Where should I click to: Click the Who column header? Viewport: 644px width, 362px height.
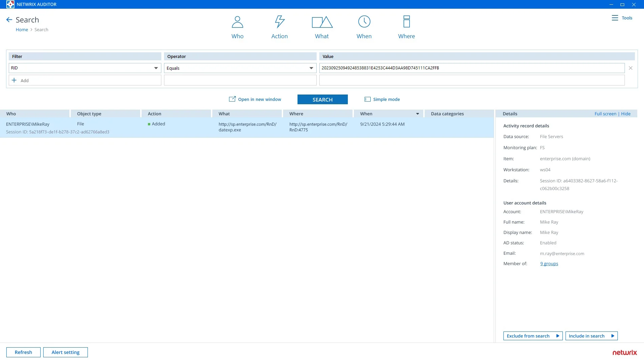[x=35, y=114]
